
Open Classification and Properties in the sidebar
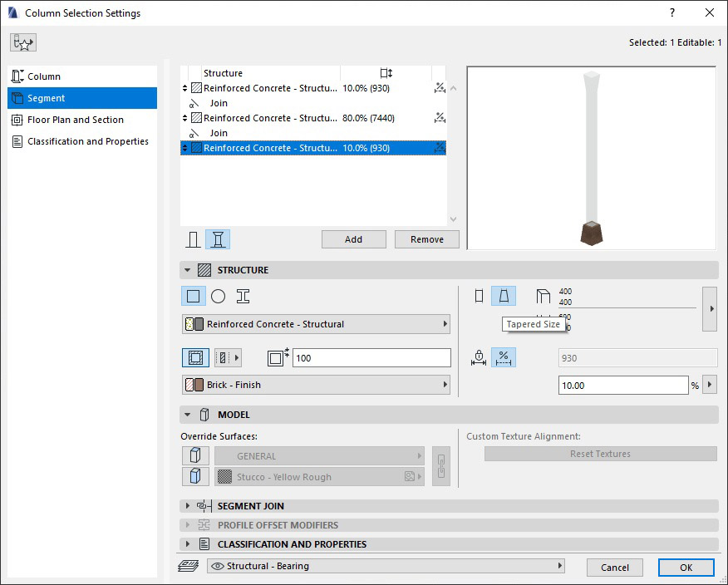[x=82, y=141]
